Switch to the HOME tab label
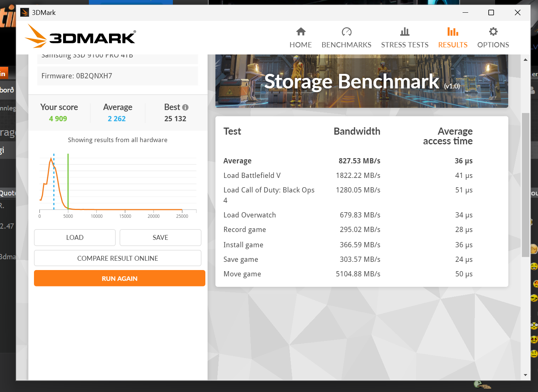 [x=301, y=45]
